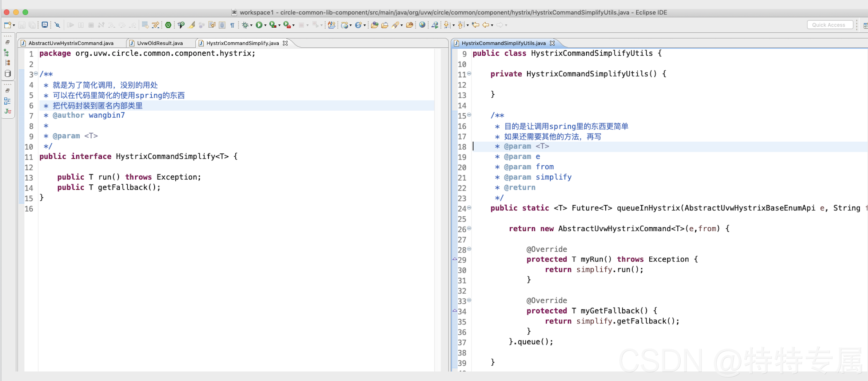868x381 pixels.
Task: Click the Step Into icon
Action: coord(111,25)
